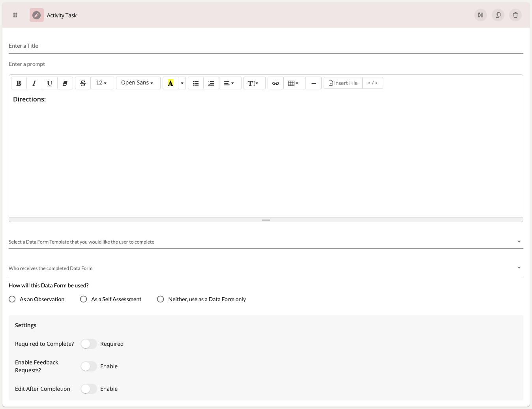532x409 pixels.
Task: Enable the Feedback Requests toggle
Action: click(x=89, y=366)
